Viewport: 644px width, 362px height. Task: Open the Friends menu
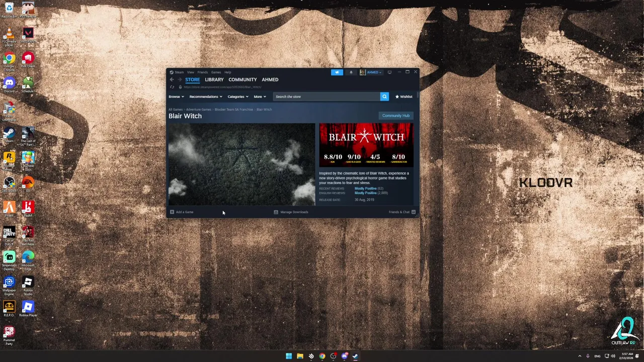coord(202,72)
